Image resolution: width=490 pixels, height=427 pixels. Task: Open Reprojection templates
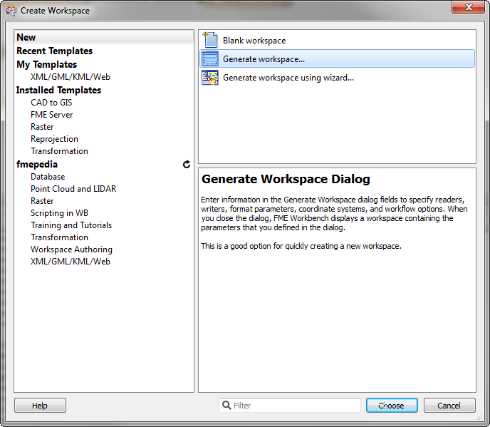[54, 139]
